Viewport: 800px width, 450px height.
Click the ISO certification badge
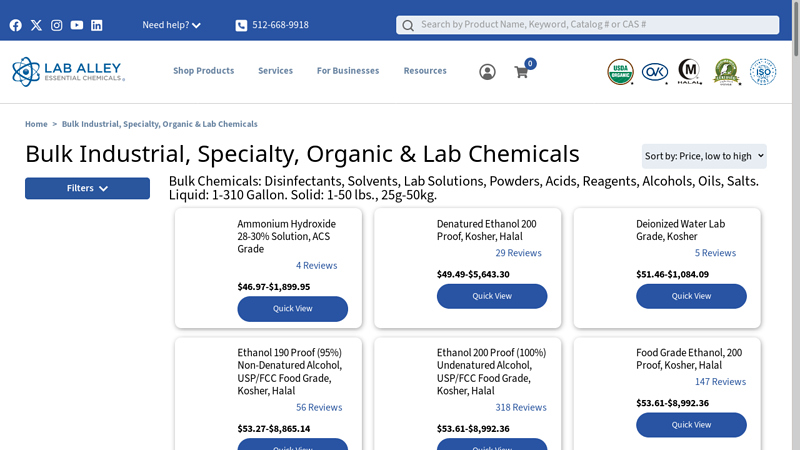tap(763, 72)
